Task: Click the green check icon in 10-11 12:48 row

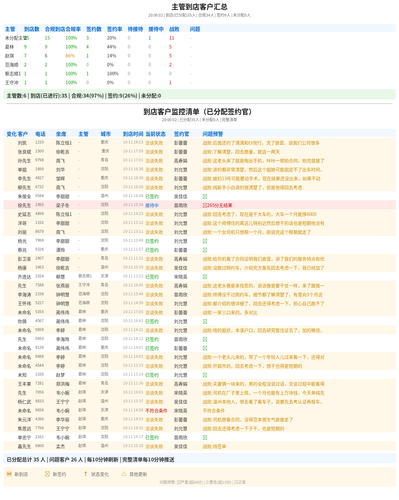Action: click(x=205, y=241)
